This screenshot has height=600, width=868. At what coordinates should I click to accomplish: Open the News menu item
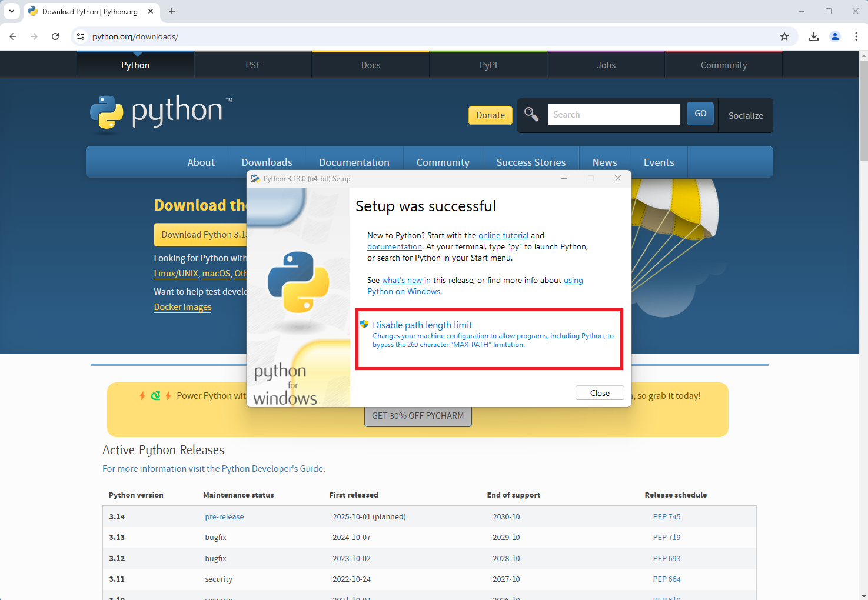tap(605, 162)
